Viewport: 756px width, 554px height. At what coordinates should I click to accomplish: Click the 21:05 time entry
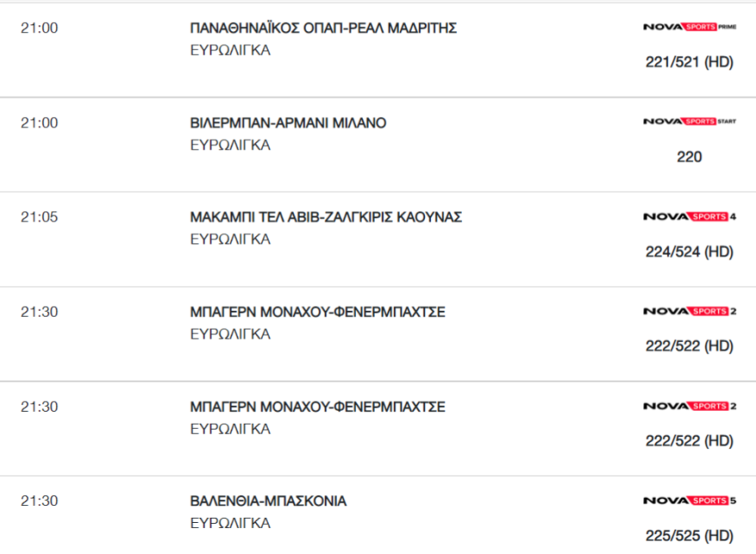click(39, 217)
